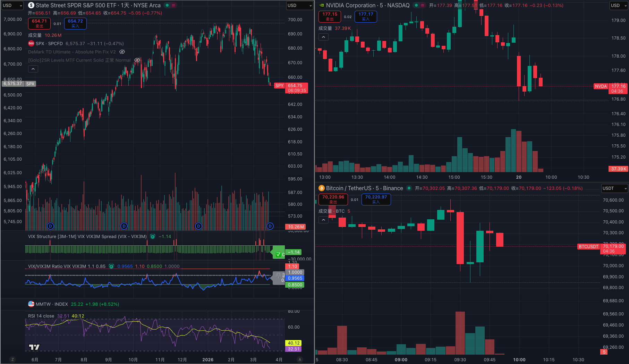Click the VIX/VIX3M Ratio indicator title
This screenshot has height=364, width=629.
point(67,266)
